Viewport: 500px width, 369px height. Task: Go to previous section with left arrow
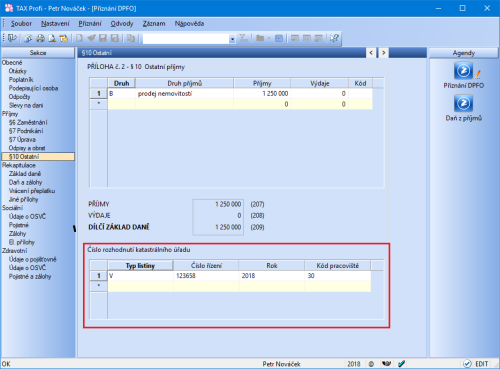coord(371,53)
